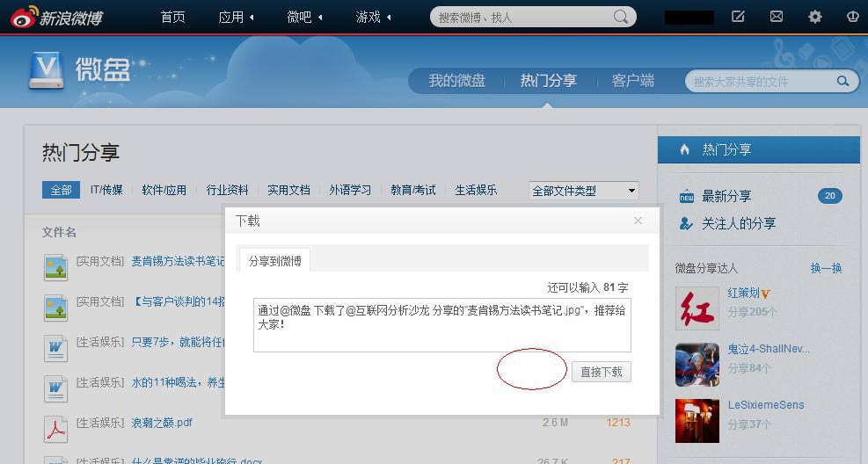Click the 直接下载 button

click(x=602, y=372)
